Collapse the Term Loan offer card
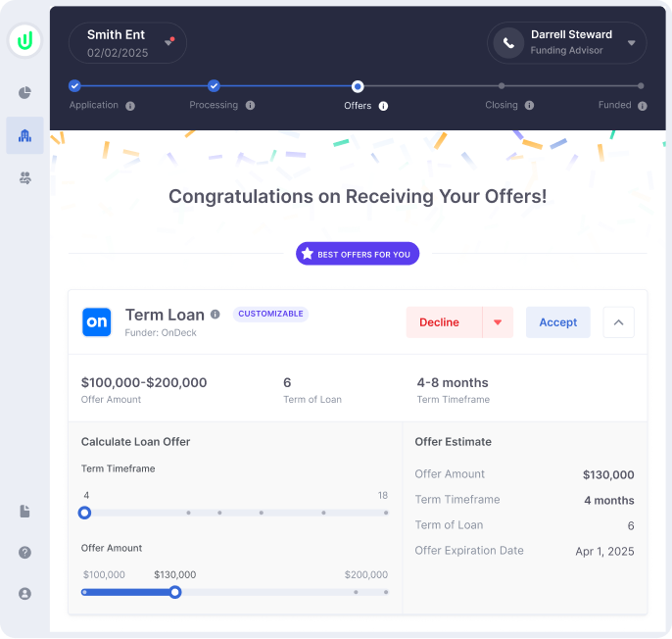The image size is (672, 639). tap(618, 322)
